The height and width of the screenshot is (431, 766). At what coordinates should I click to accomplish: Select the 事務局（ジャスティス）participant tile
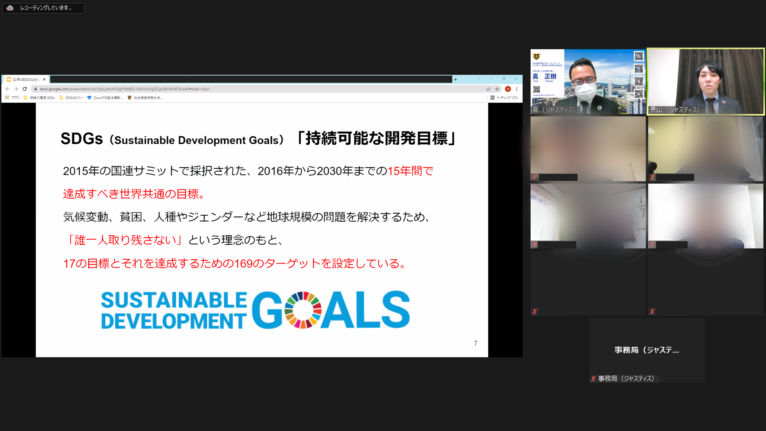coord(647,350)
